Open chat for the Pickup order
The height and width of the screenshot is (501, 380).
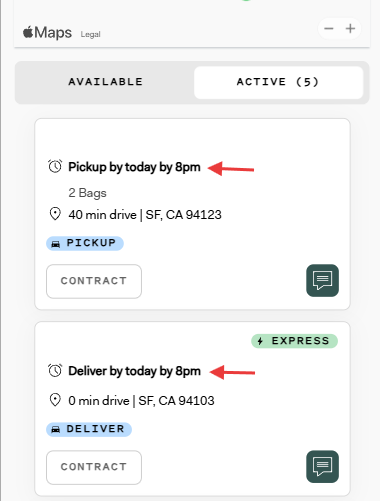322,280
